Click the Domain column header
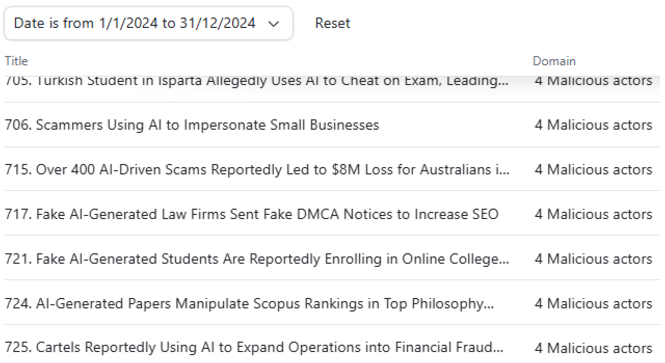The width and height of the screenshot is (665, 363). [x=554, y=61]
